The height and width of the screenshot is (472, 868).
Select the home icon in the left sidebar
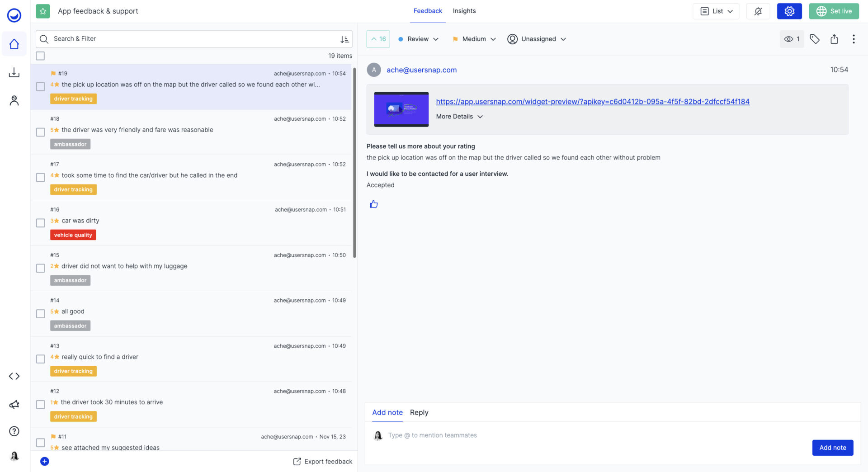[14, 43]
